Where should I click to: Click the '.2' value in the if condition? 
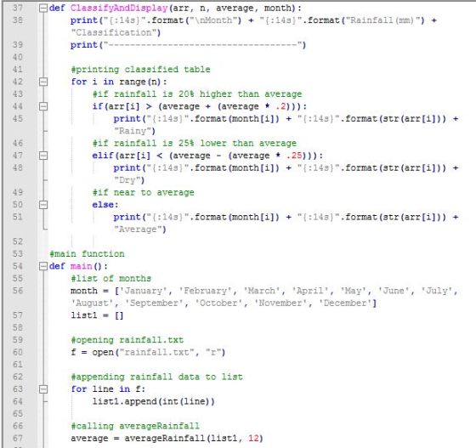280,106
